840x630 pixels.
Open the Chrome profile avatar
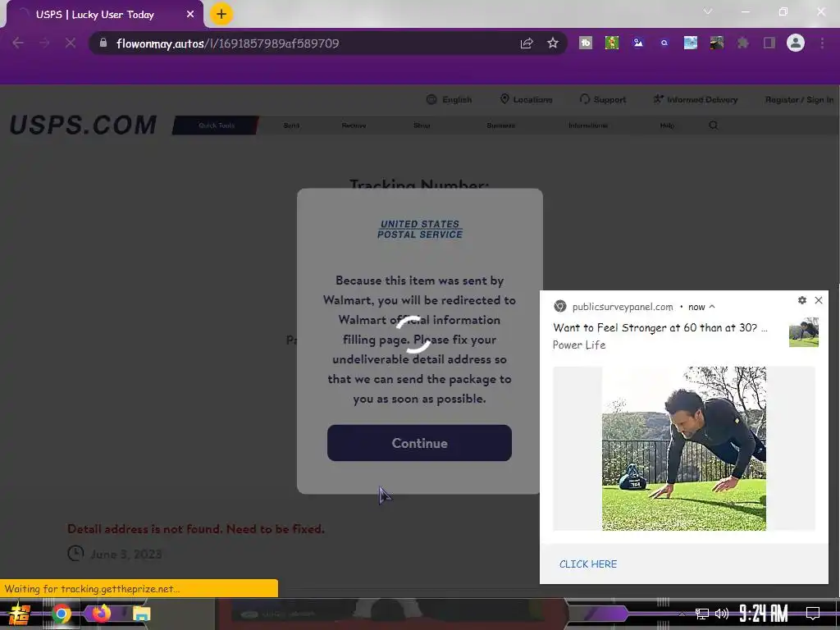click(796, 43)
